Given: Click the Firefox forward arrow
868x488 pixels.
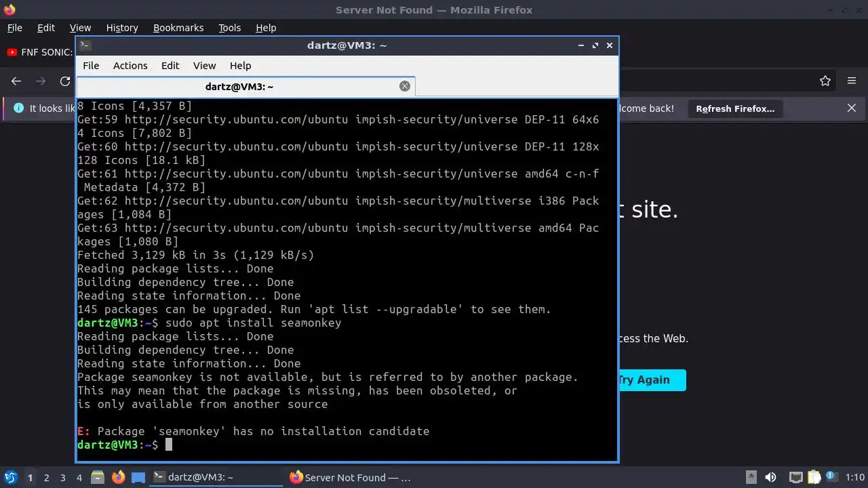Looking at the screenshot, I should coord(41,81).
